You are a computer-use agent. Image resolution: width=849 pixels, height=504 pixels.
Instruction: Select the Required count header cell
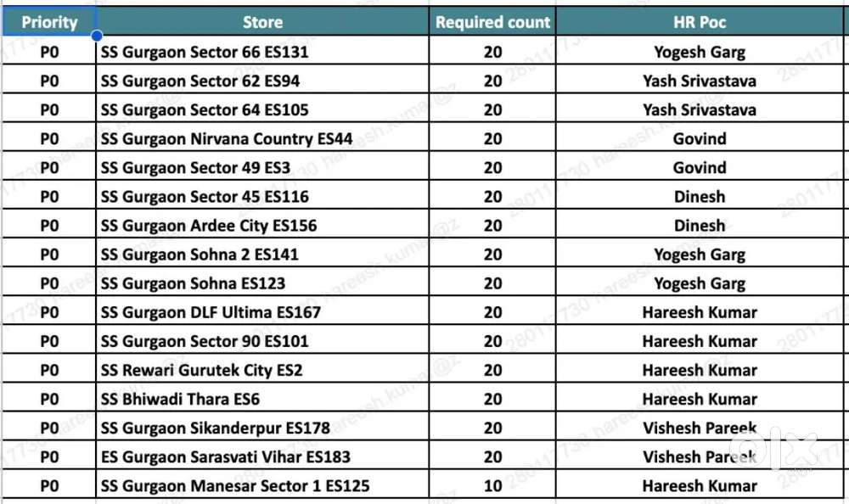click(x=492, y=22)
